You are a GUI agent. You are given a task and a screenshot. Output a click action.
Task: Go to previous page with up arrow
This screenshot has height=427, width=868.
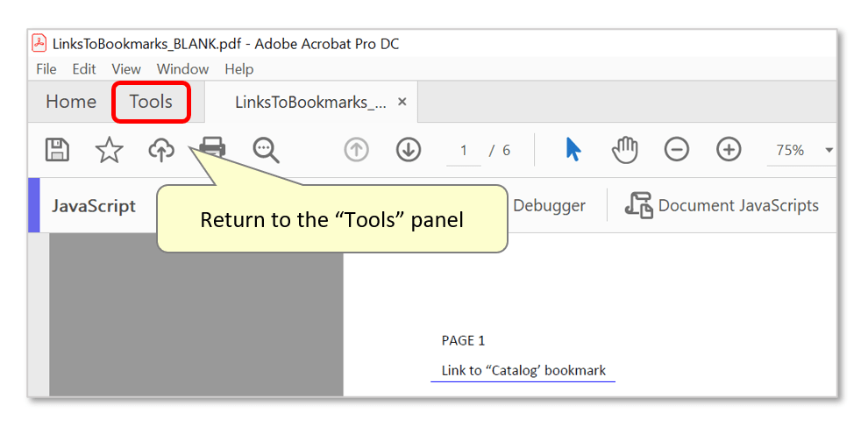(357, 150)
